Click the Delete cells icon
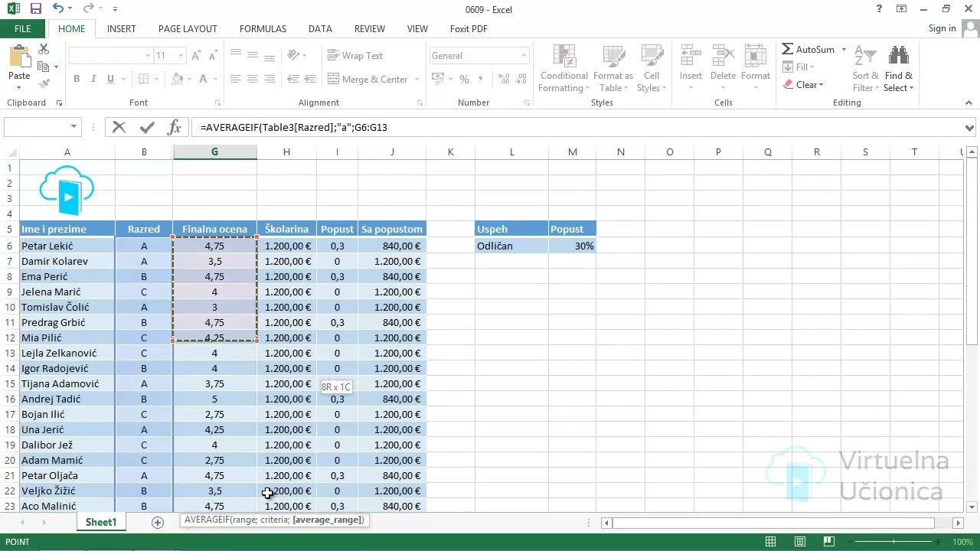Viewport: 980px width, 551px height. pyautogui.click(x=723, y=57)
